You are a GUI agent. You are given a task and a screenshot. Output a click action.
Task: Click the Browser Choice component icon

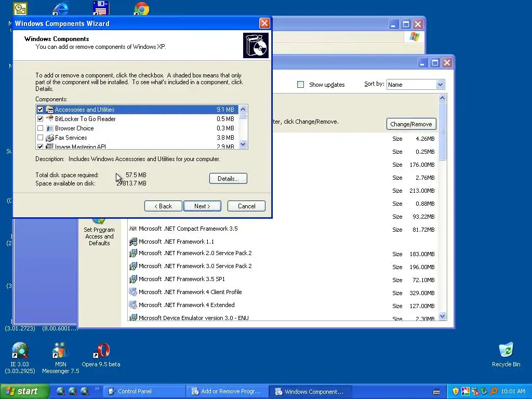(50, 128)
